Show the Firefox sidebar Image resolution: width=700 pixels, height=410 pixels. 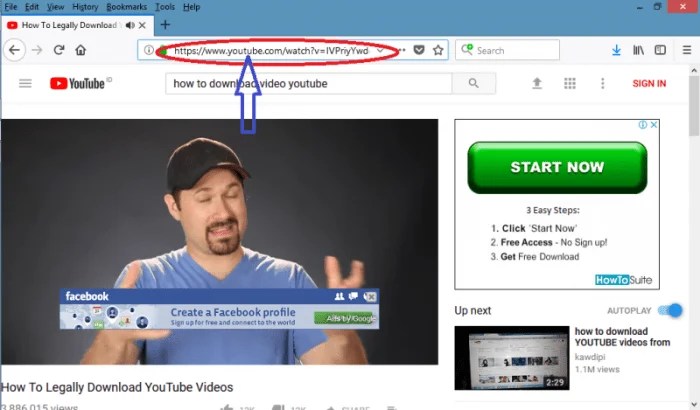click(x=660, y=50)
